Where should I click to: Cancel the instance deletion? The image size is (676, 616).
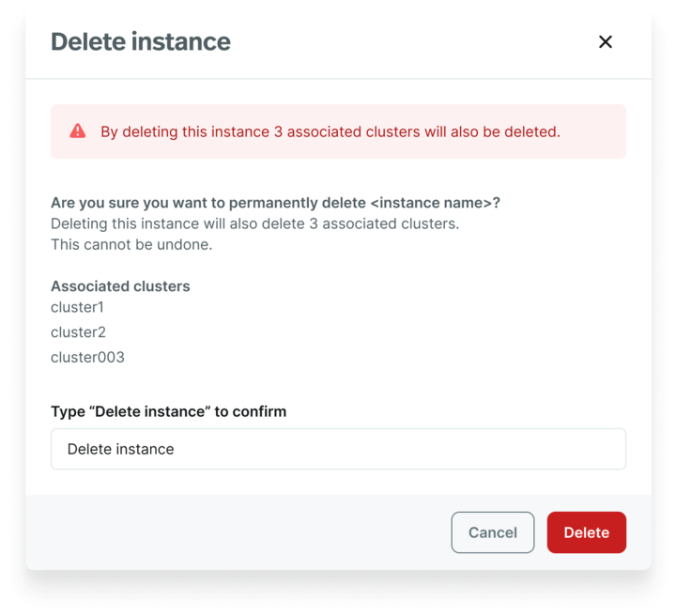492,531
